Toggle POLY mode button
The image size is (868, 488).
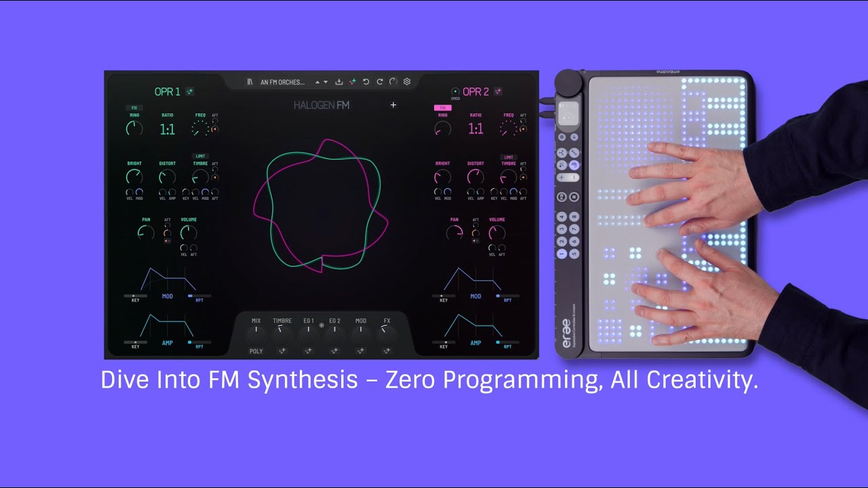[256, 352]
